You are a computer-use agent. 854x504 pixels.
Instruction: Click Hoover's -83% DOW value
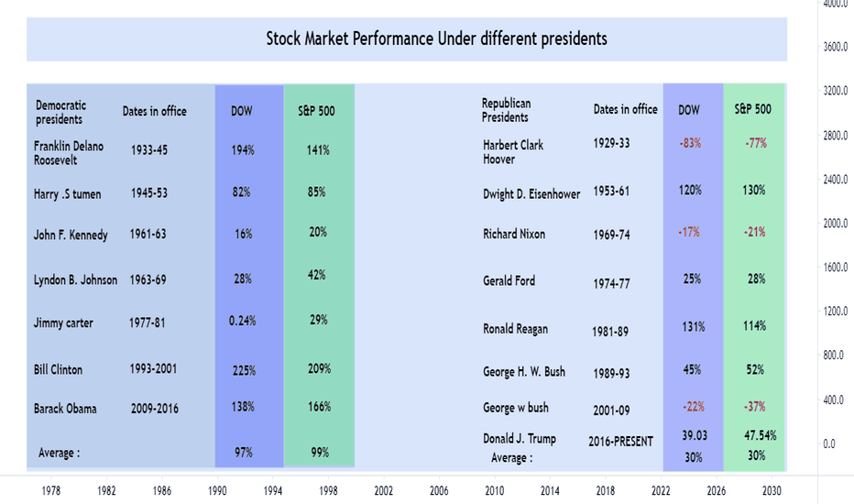[x=690, y=143]
